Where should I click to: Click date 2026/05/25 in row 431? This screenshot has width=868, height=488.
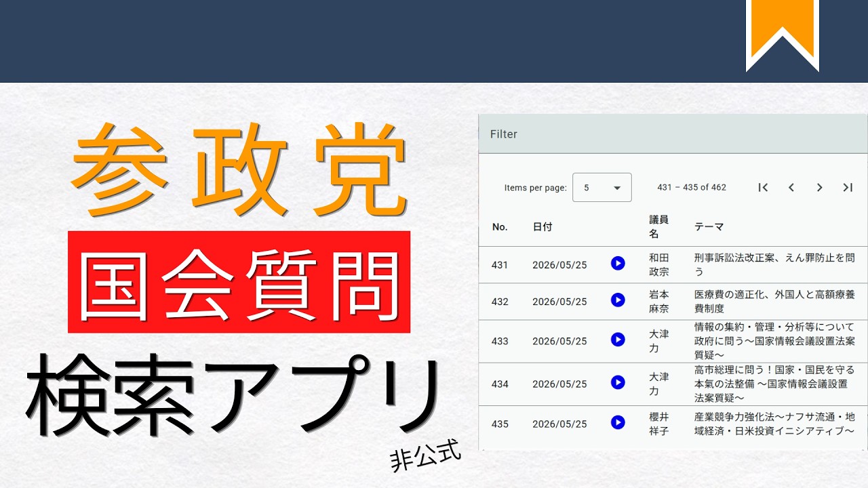559,265
